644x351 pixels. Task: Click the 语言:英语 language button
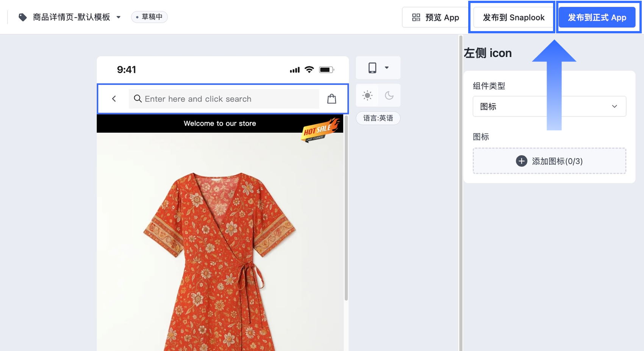pyautogui.click(x=378, y=118)
